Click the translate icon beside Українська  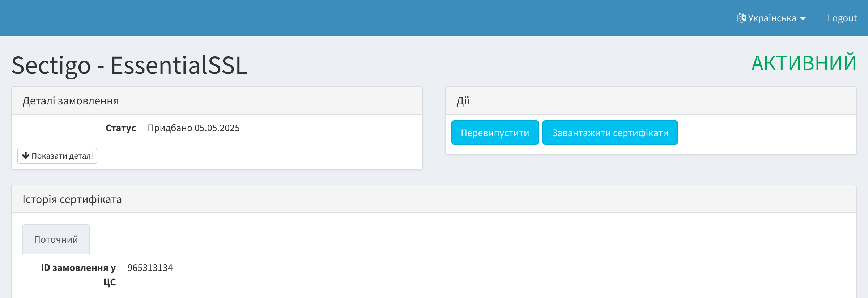click(x=741, y=18)
